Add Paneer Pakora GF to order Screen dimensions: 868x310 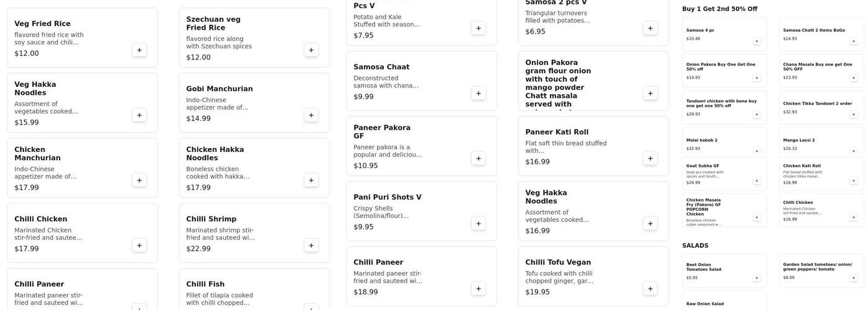tap(478, 159)
